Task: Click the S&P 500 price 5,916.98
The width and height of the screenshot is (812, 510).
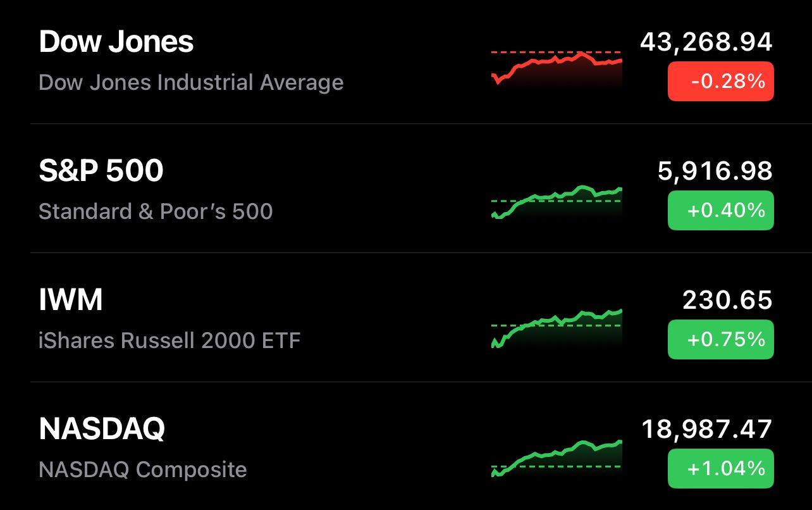Action: 715,171
